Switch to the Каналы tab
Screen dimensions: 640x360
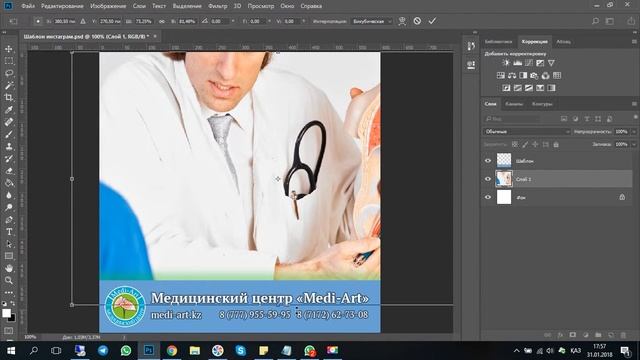pyautogui.click(x=514, y=104)
